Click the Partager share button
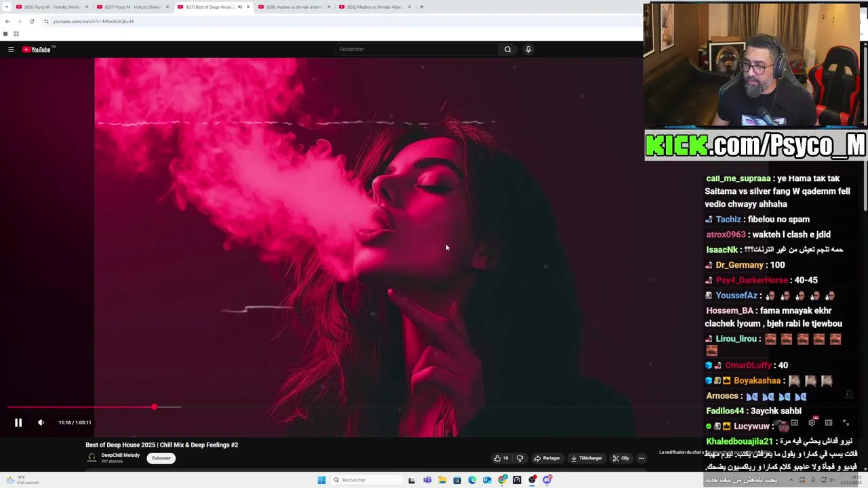868x488 pixels. [547, 458]
